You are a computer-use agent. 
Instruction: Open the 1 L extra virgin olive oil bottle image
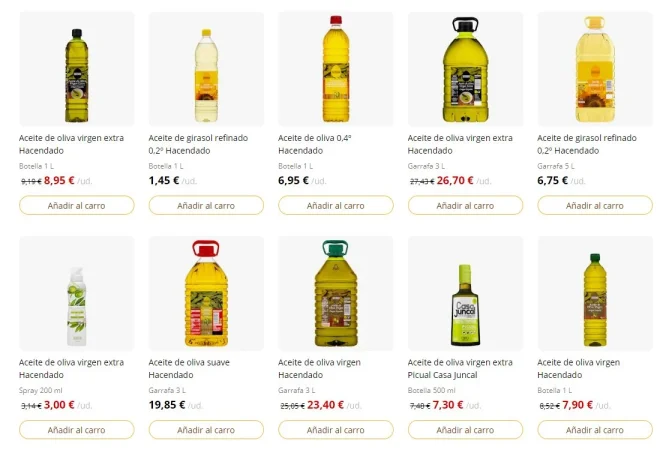pos(76,68)
